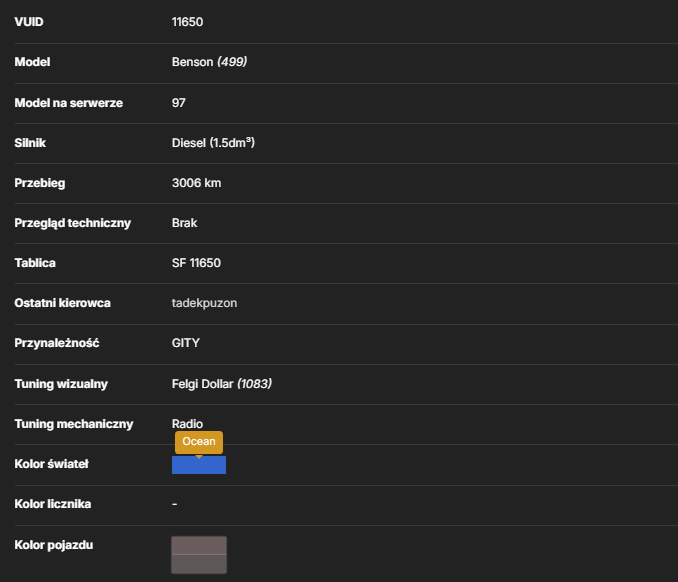The width and height of the screenshot is (678, 582).
Task: Click the Felgi Dollar (1083) tuning value
Action: coord(222,384)
